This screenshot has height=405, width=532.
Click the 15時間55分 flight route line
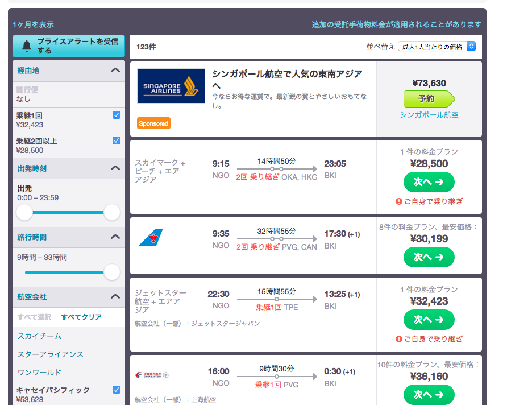277,299
